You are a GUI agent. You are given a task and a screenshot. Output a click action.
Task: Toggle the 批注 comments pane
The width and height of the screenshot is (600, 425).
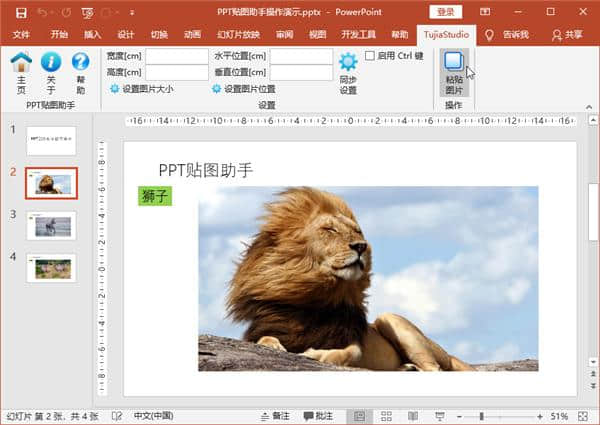pyautogui.click(x=317, y=416)
